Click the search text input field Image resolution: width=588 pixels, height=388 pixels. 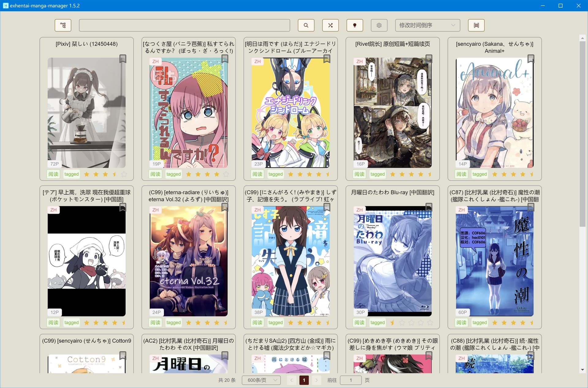tap(184, 25)
